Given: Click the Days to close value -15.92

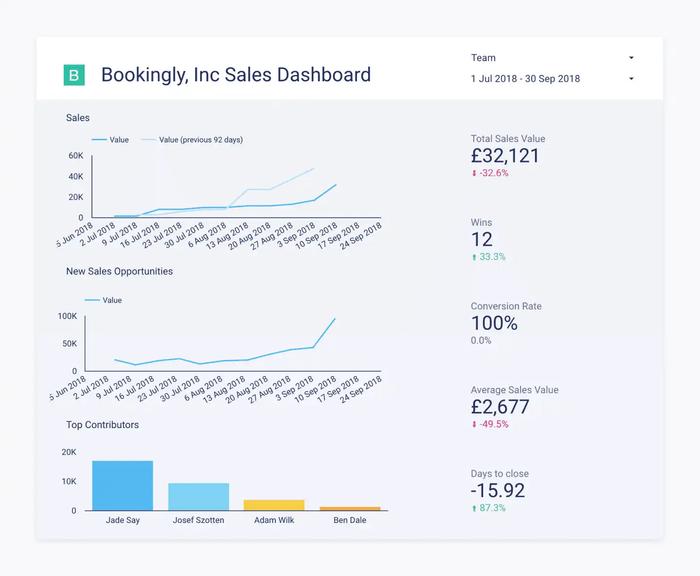Looking at the screenshot, I should pyautogui.click(x=497, y=490).
